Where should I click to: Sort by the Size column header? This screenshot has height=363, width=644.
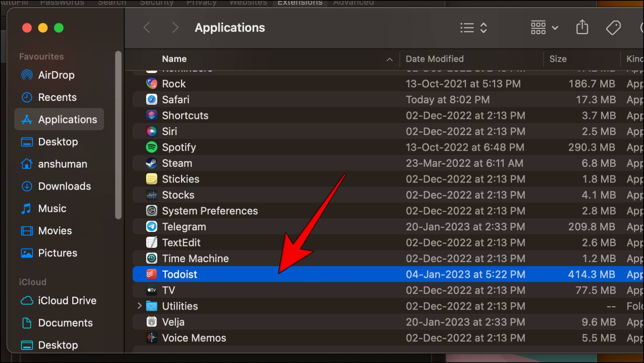point(558,59)
